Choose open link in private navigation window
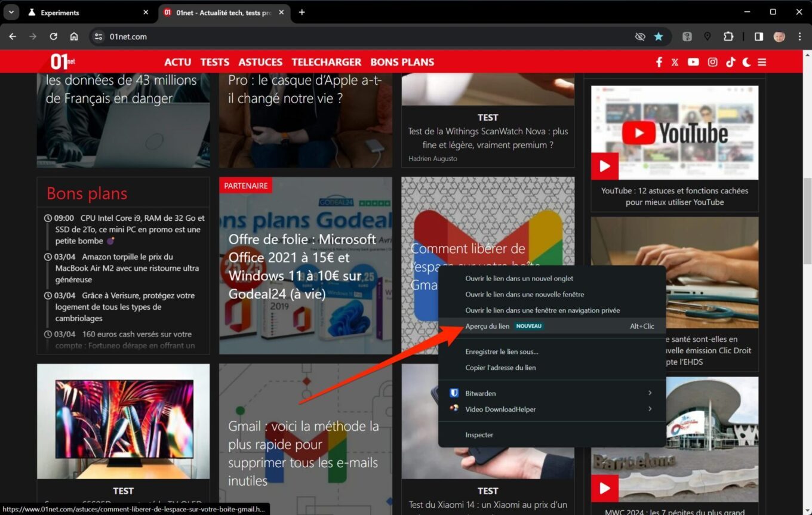This screenshot has height=515, width=812. click(552, 310)
